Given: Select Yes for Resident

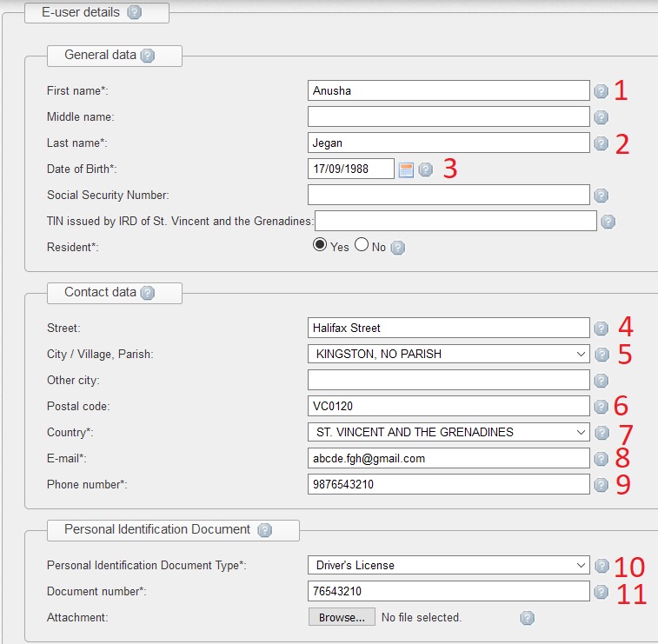Looking at the screenshot, I should tap(320, 246).
